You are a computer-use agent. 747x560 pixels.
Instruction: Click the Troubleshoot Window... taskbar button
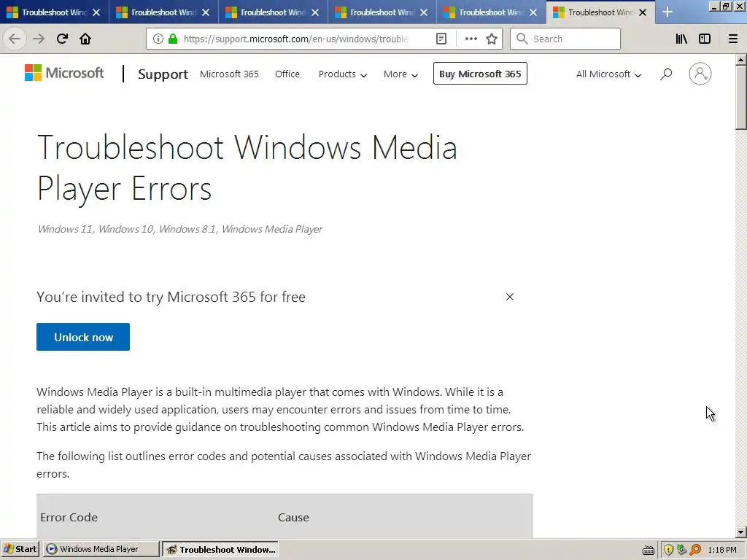coord(220,549)
